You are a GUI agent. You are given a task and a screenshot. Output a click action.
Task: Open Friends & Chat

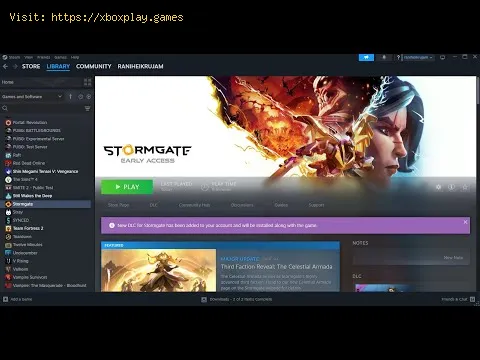[x=458, y=299]
